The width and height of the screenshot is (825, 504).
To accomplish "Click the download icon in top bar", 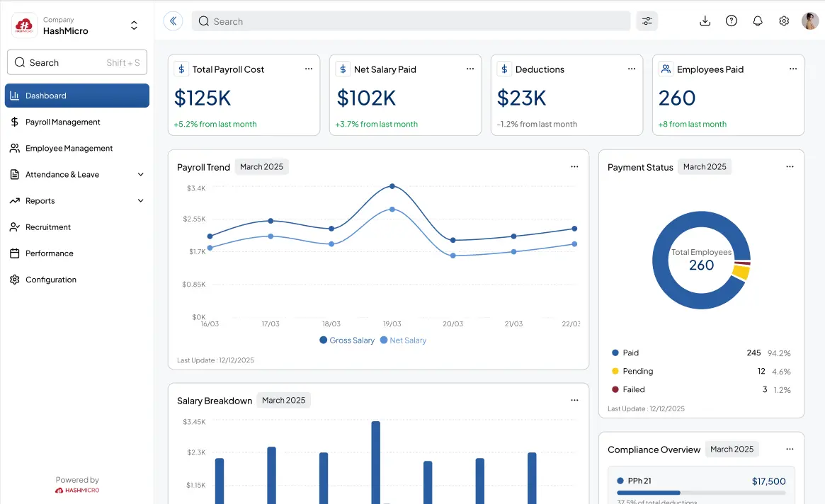I will coord(705,21).
